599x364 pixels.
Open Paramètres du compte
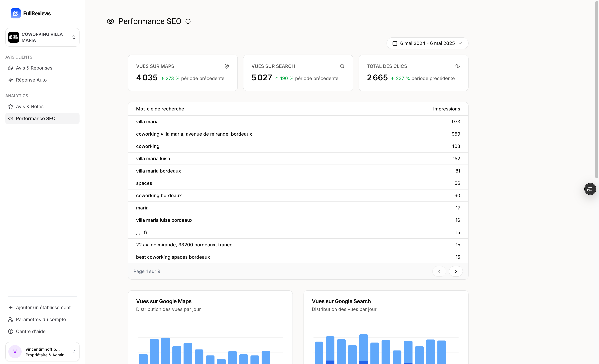tap(42, 319)
